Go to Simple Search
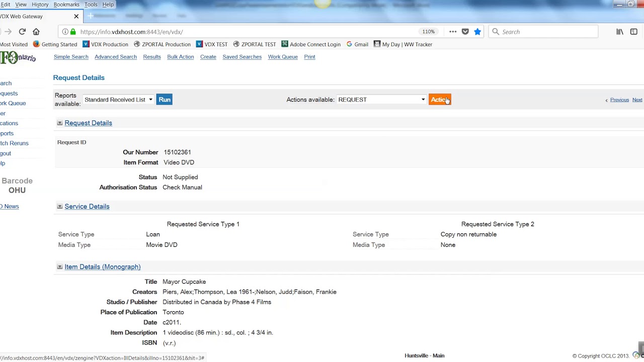Viewport: 644px width, 362px height. coord(71,57)
